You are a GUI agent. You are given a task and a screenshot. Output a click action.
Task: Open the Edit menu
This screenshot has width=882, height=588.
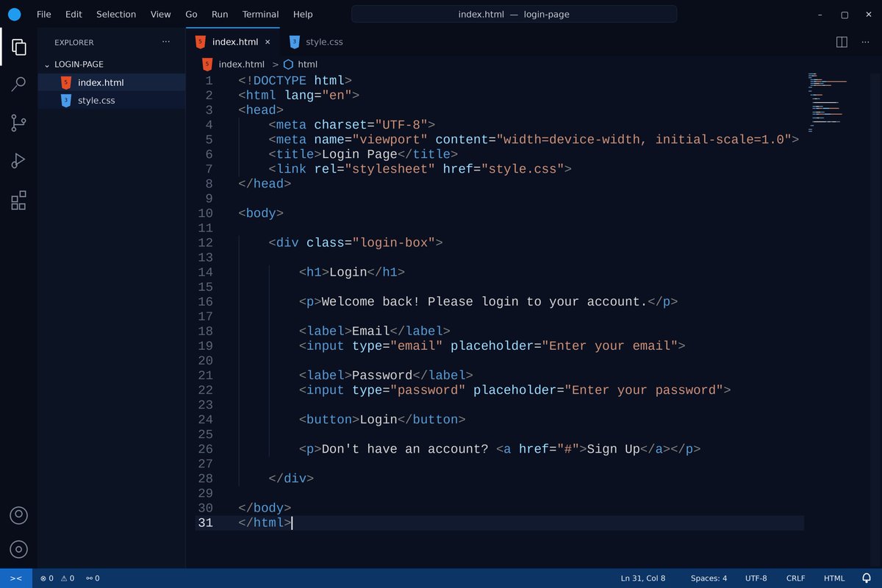[73, 14]
